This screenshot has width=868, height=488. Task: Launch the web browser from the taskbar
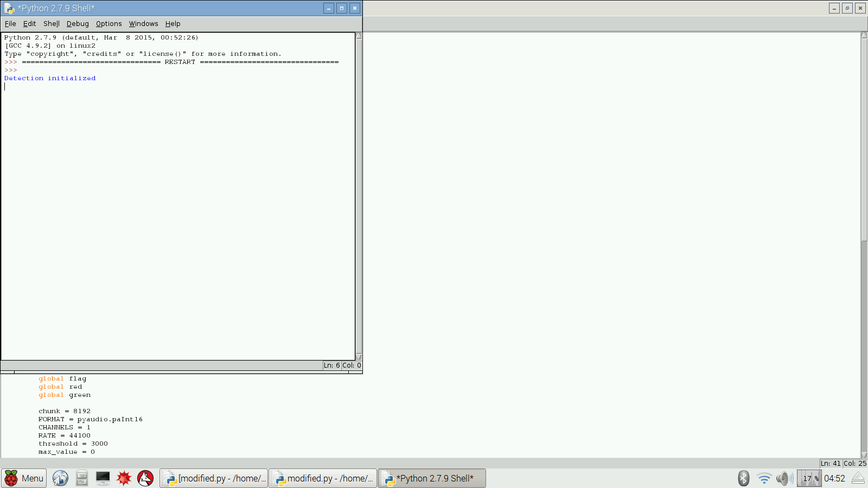point(60,478)
